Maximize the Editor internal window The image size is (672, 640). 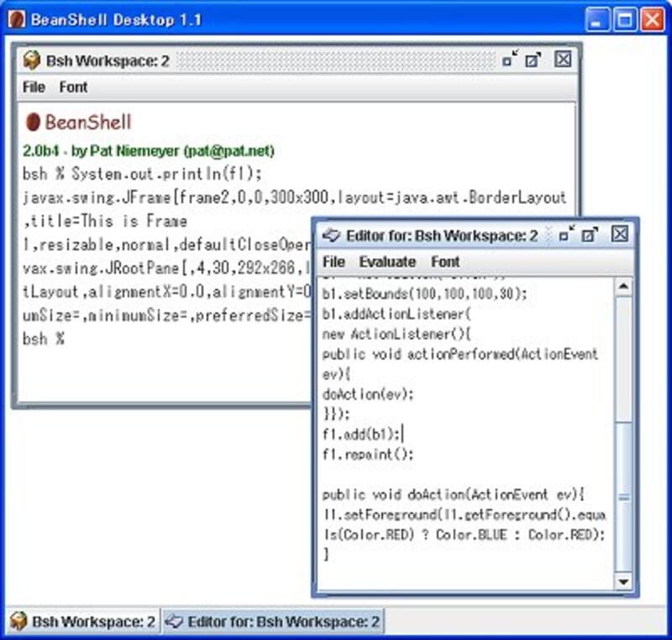coord(590,235)
